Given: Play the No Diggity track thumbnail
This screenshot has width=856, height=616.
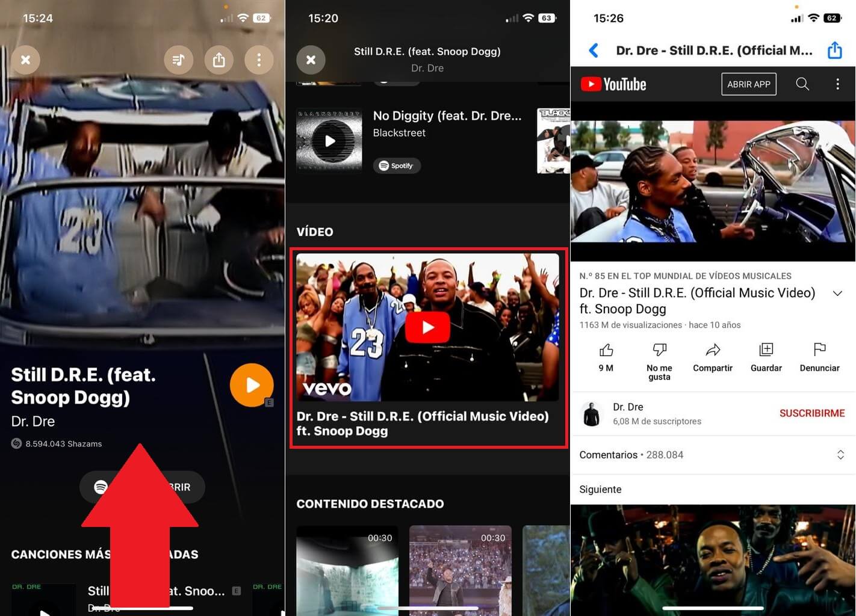Looking at the screenshot, I should coord(329,141).
